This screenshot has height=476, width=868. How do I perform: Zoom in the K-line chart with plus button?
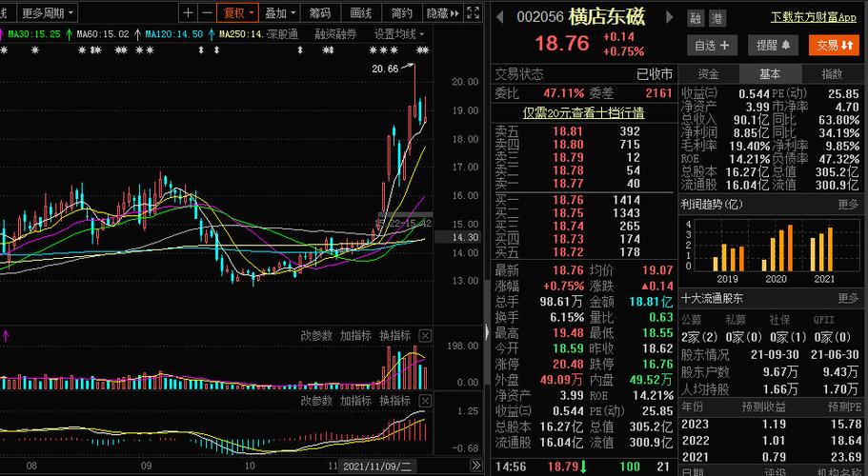click(x=189, y=12)
